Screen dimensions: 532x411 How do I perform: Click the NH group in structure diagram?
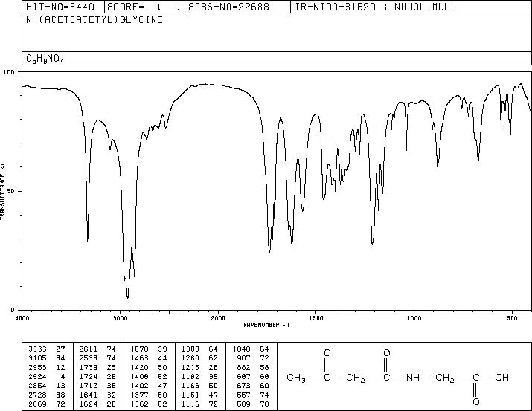click(413, 377)
